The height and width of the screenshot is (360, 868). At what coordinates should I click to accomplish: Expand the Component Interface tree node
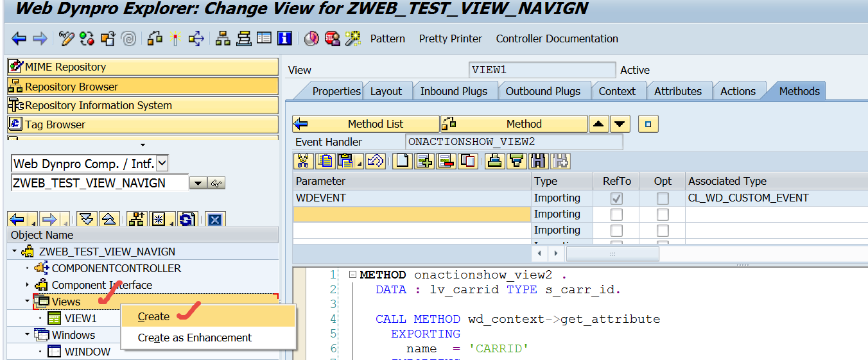(x=28, y=285)
